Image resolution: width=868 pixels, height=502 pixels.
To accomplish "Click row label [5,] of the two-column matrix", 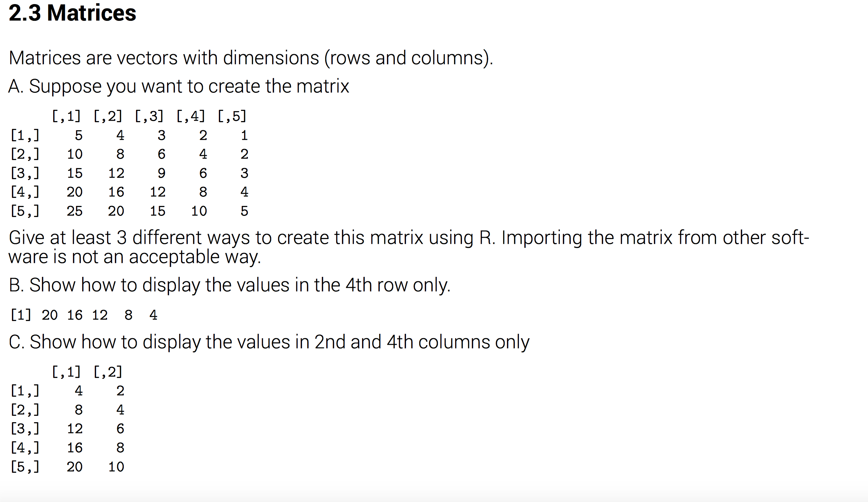I will click(25, 467).
